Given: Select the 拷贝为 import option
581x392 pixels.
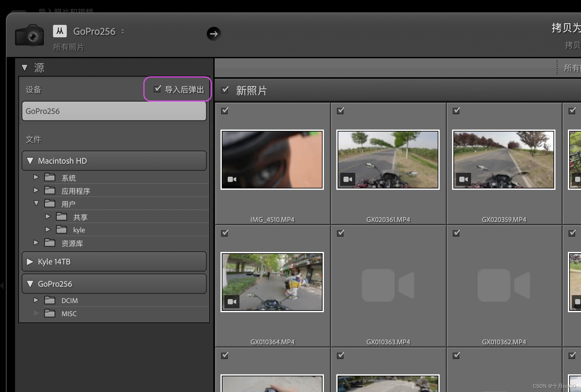Looking at the screenshot, I should tap(566, 28).
